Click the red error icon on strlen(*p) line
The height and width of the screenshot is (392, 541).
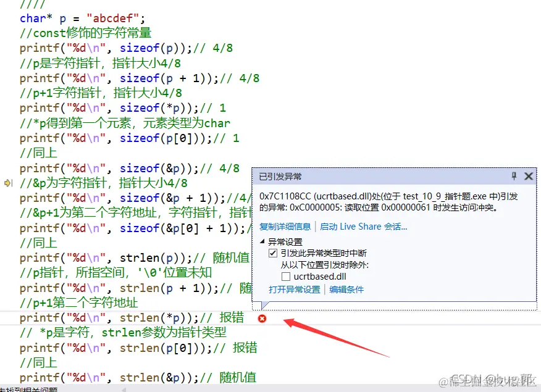coord(262,319)
